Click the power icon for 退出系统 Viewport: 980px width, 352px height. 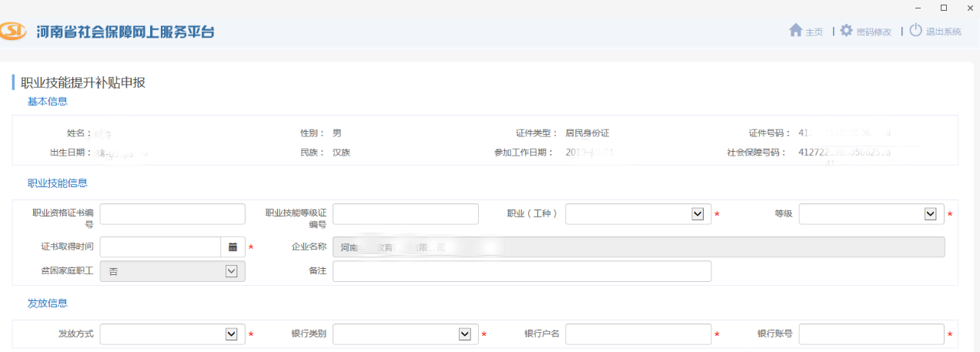[915, 31]
